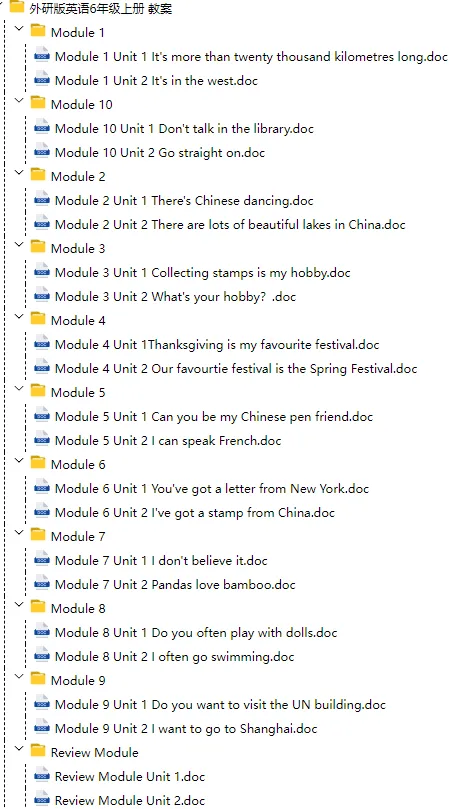Screen dimensions: 472x809
Task: Collapse the Module 9 folder chevron
Action: (x=20, y=677)
